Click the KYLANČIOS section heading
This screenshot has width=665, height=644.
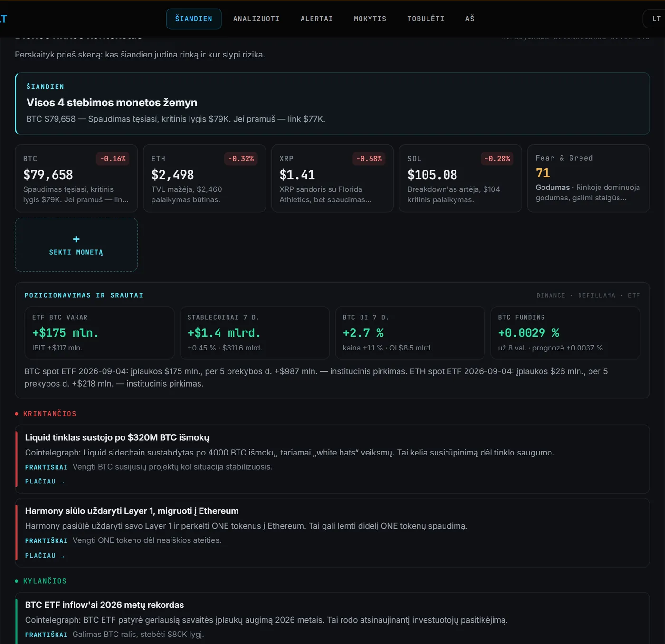click(45, 581)
